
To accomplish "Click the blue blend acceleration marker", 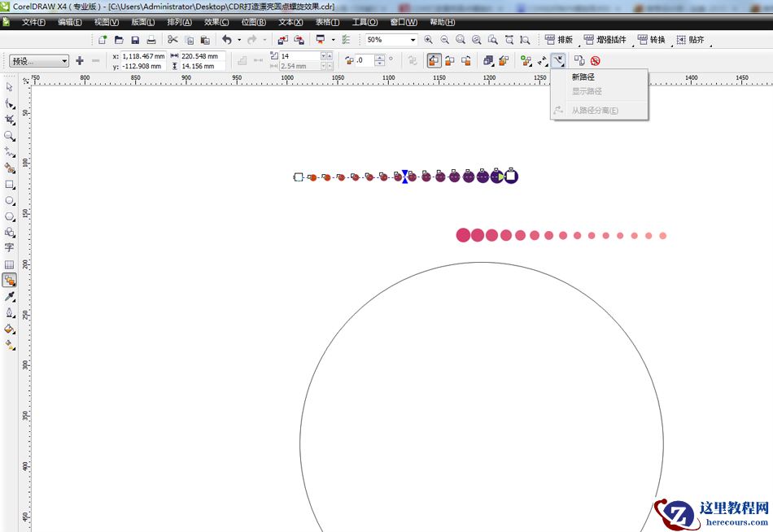I will coord(404,177).
